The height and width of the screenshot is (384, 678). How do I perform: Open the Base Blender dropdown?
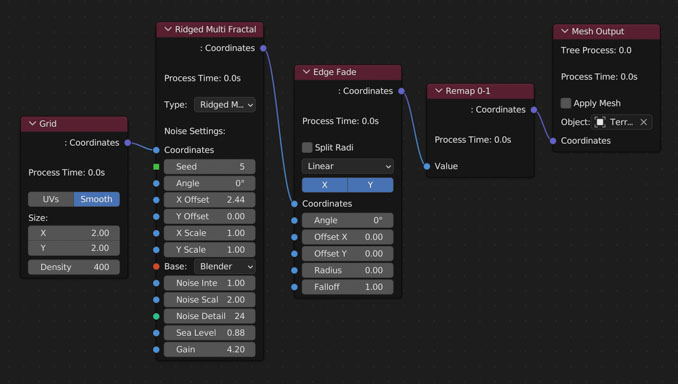(224, 266)
